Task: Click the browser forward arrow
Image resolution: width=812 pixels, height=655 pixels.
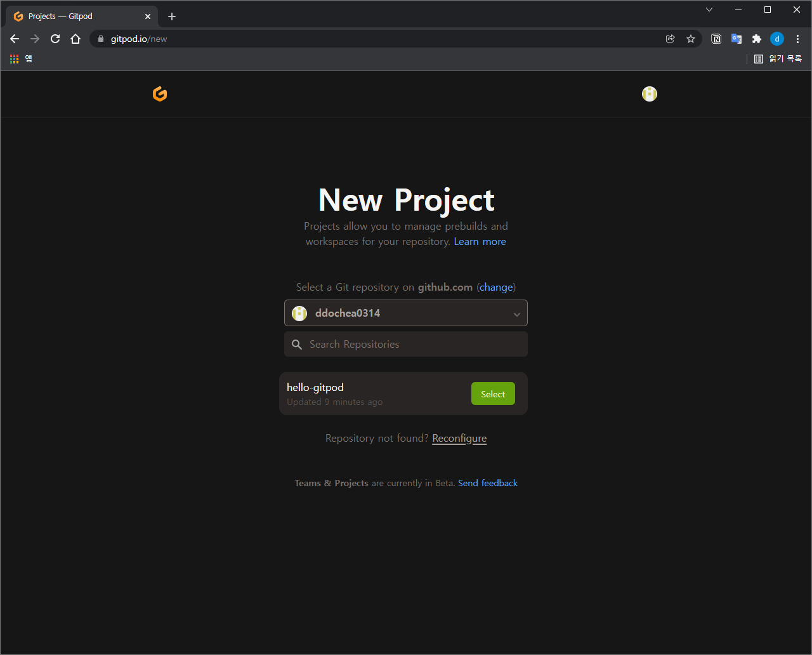Action: click(x=35, y=39)
